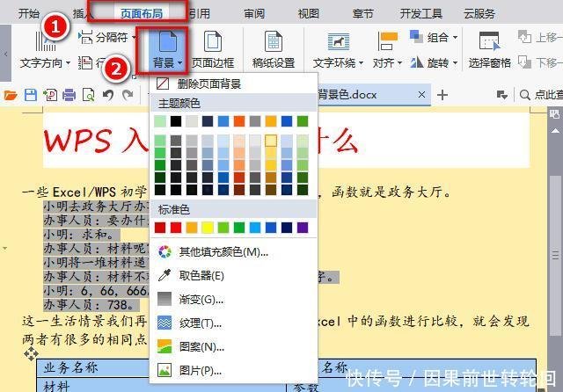563x392 pixels.
Task: Click the save disk icon
Action: [31, 95]
